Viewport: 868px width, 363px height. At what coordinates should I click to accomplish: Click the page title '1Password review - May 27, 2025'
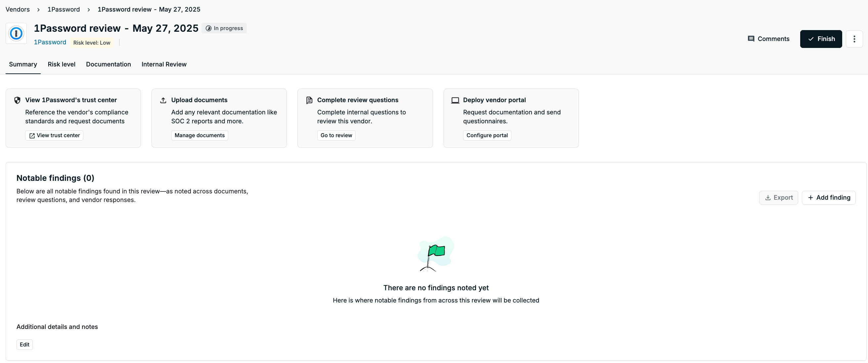coord(116,28)
